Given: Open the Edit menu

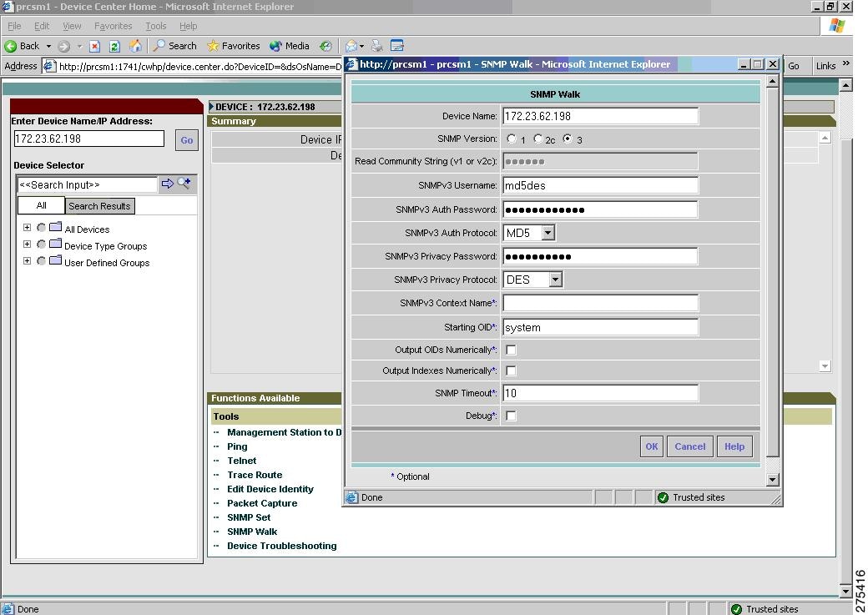Looking at the screenshot, I should (42, 26).
